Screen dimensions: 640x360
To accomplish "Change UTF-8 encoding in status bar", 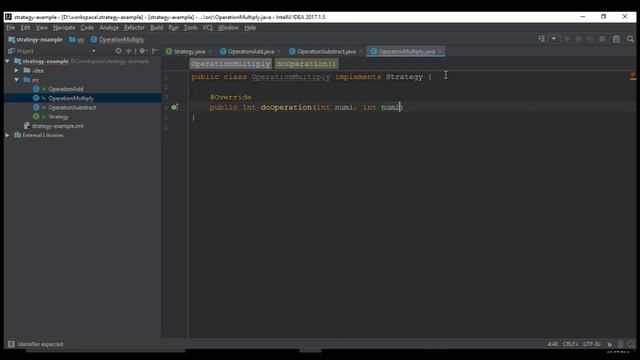I will (x=592, y=344).
